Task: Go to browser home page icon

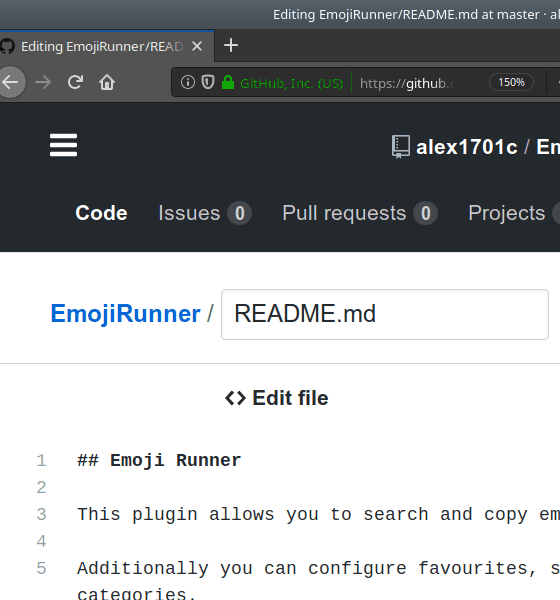Action: click(107, 82)
